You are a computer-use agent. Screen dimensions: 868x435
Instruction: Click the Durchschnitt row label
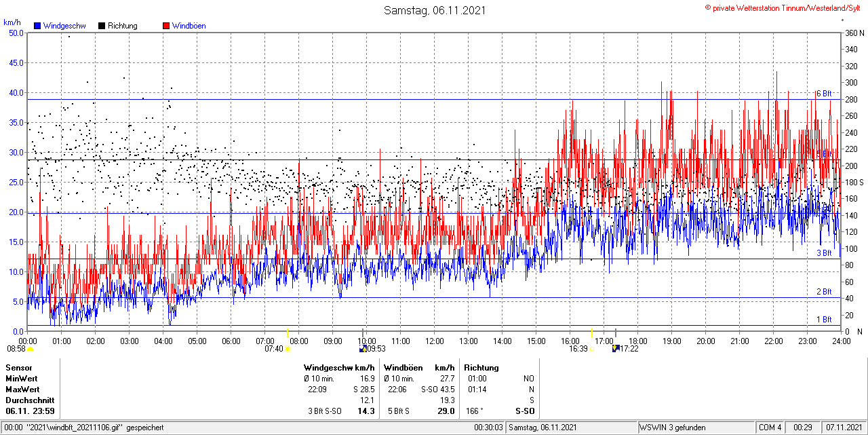click(x=29, y=400)
